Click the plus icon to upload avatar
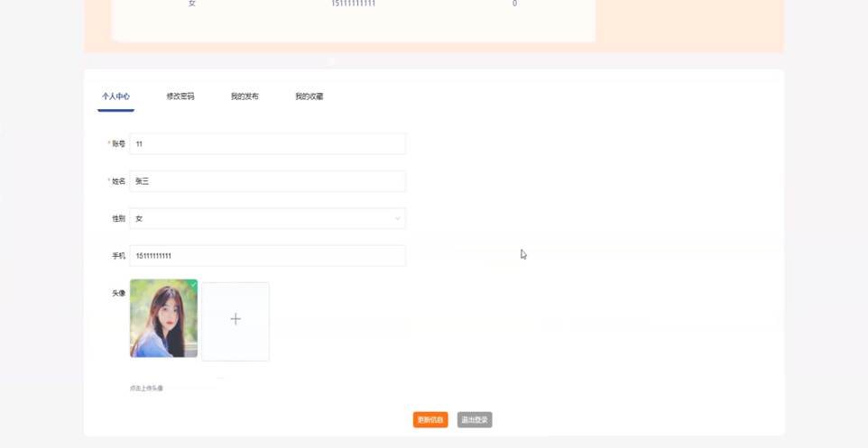The width and height of the screenshot is (868, 448). pyautogui.click(x=235, y=319)
